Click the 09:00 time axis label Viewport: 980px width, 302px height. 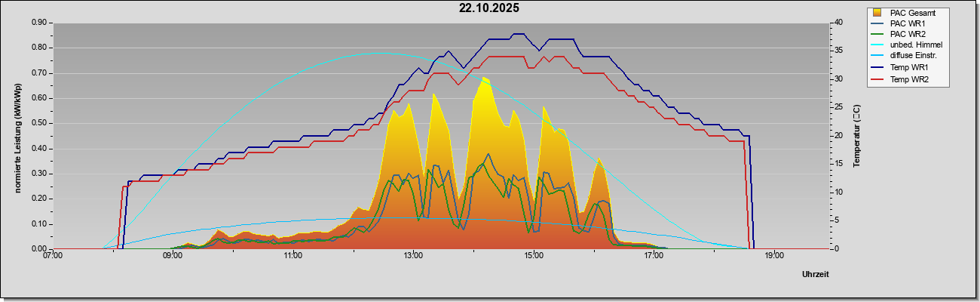pyautogui.click(x=173, y=255)
